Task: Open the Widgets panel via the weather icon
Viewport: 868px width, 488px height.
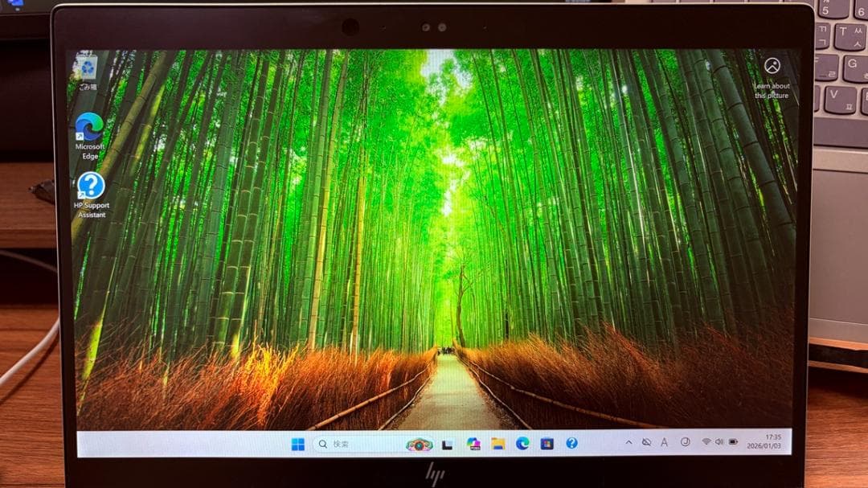Action: click(x=418, y=443)
